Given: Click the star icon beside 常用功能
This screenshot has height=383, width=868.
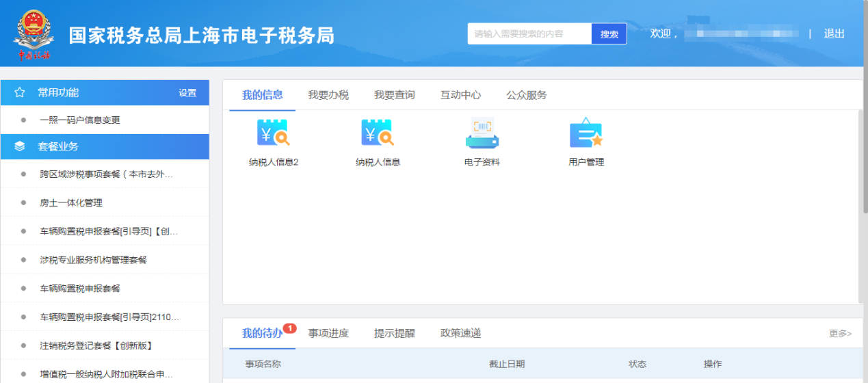Looking at the screenshot, I should point(20,92).
